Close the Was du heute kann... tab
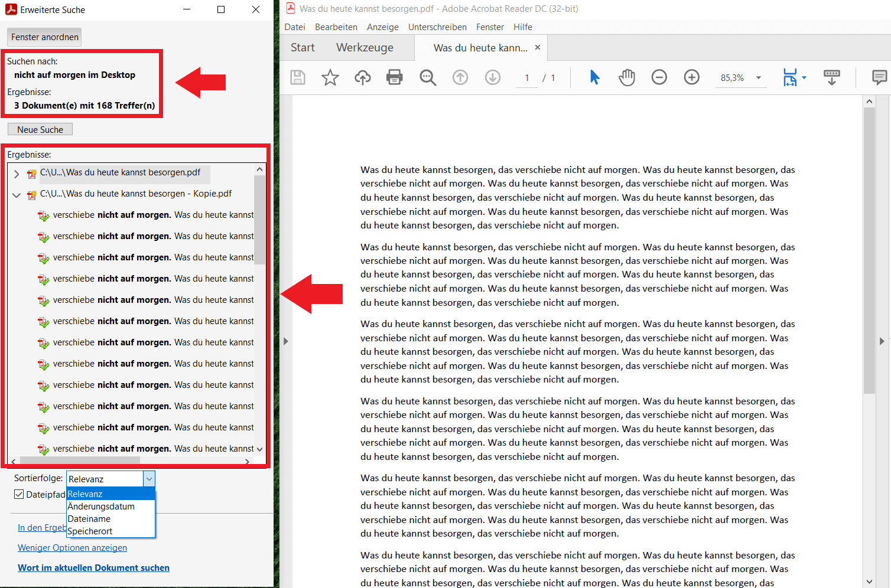891x588 pixels. [x=538, y=47]
